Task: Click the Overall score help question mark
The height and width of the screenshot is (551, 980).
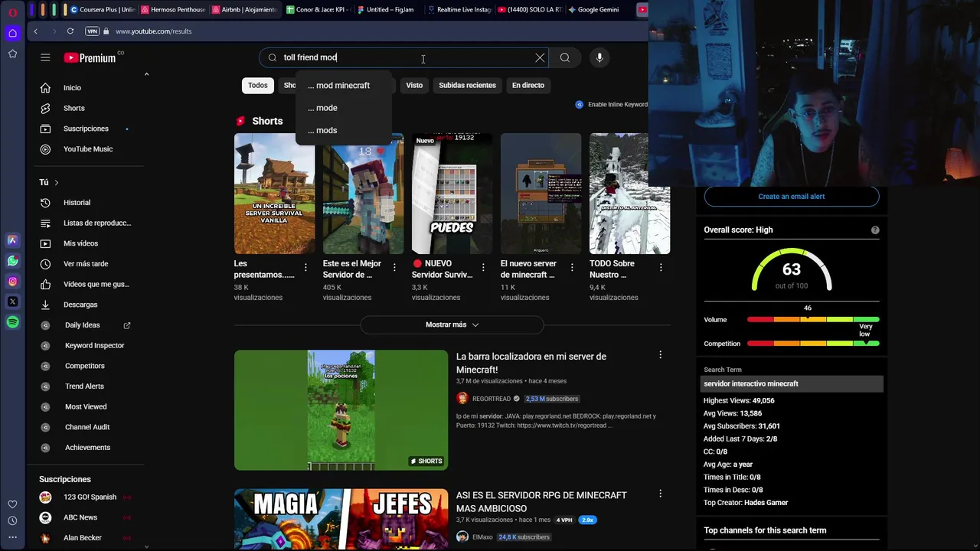Action: 875,230
